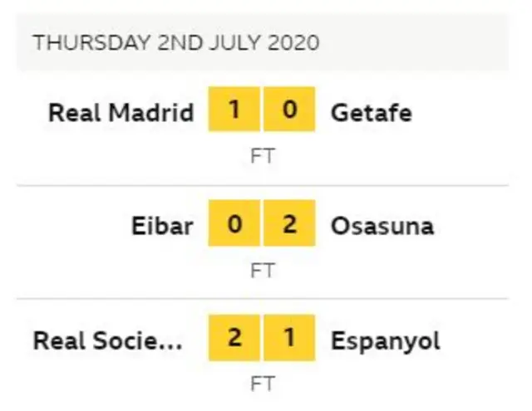532x411 pixels.
Task: Click Getafe's score box showing 0
Action: pos(289,111)
